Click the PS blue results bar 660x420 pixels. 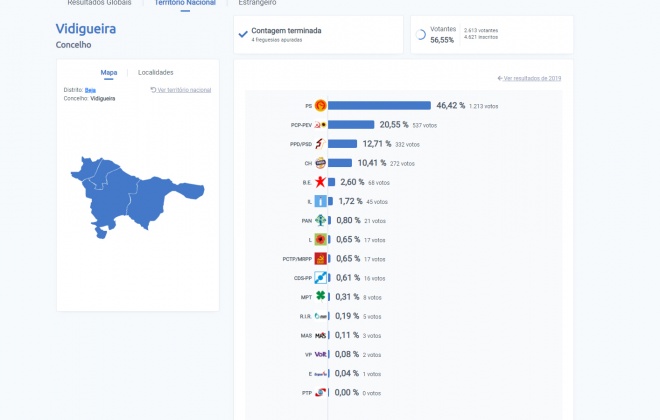pyautogui.click(x=379, y=106)
